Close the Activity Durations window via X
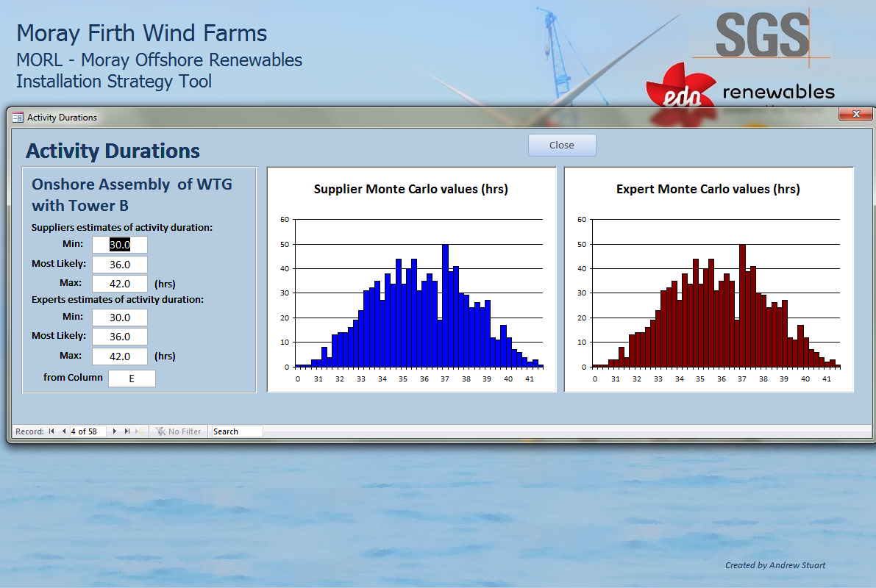Viewport: 876px width, 588px height. [x=856, y=114]
